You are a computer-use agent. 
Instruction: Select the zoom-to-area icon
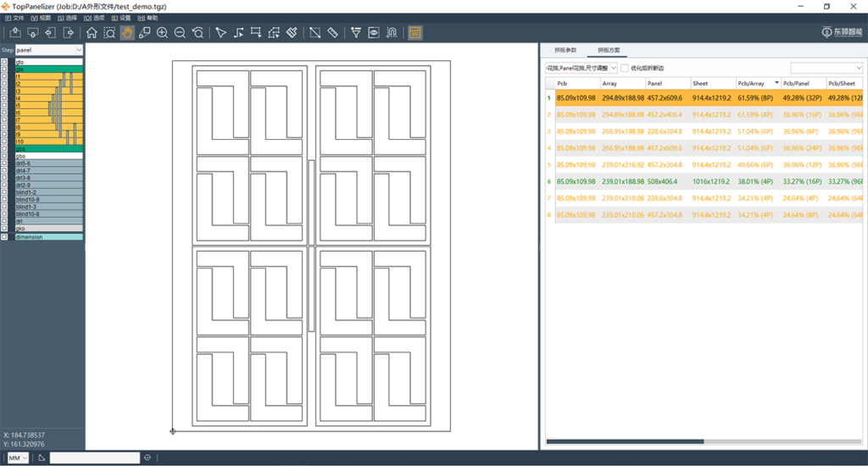pyautogui.click(x=109, y=33)
